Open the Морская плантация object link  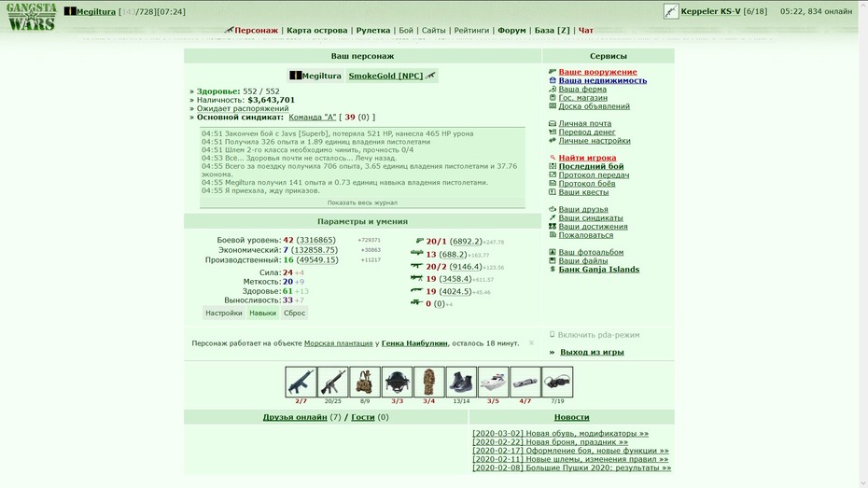tap(338, 343)
